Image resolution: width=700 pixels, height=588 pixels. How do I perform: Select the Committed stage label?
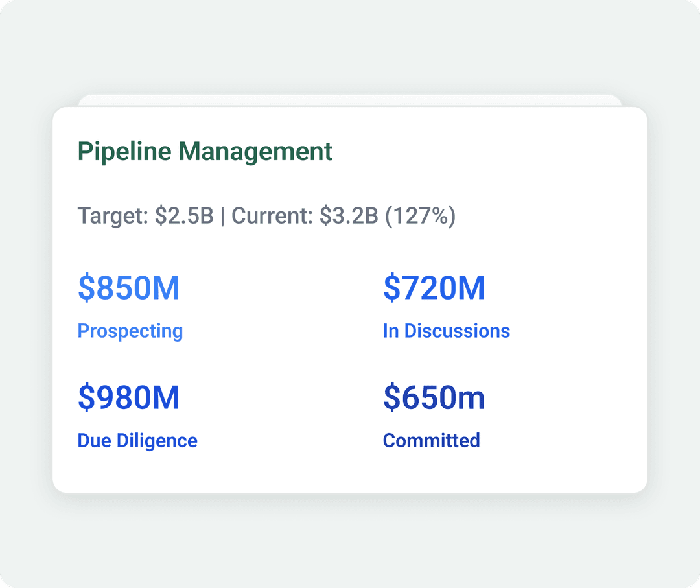click(431, 441)
